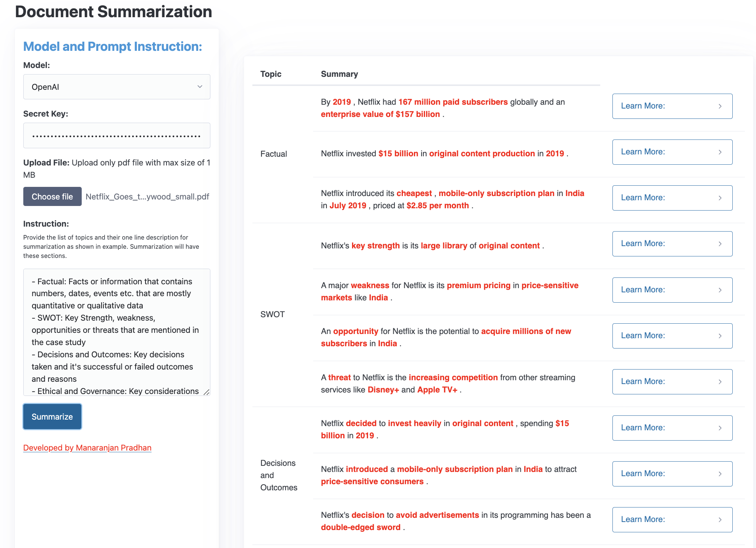The height and width of the screenshot is (548, 756).
Task: Click the Secret Key input field
Action: click(x=116, y=135)
